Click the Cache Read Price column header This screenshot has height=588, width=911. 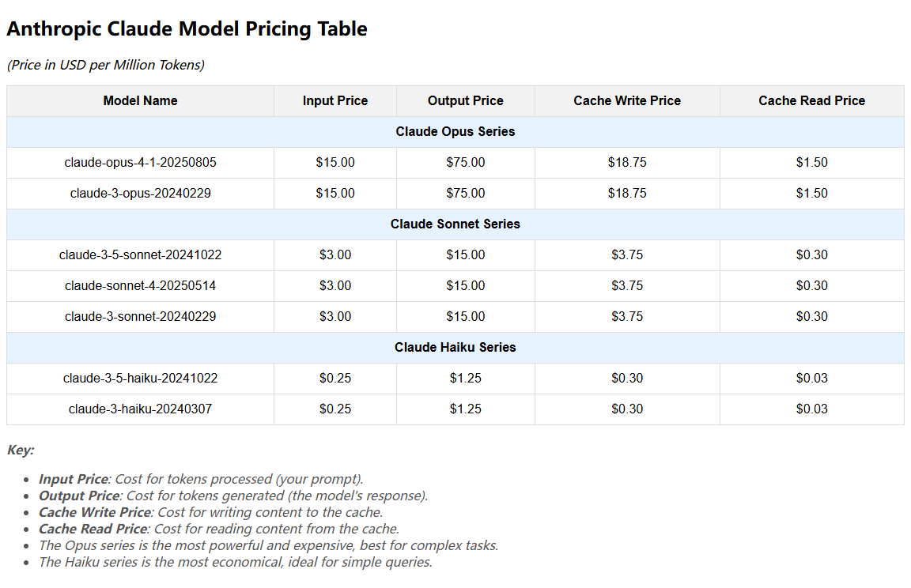(x=811, y=101)
